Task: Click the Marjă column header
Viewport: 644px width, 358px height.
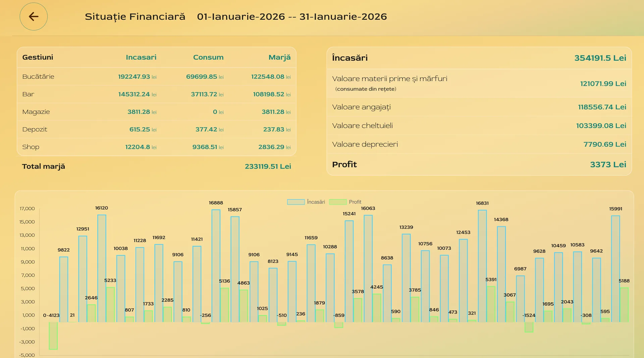Action: pyautogui.click(x=279, y=57)
